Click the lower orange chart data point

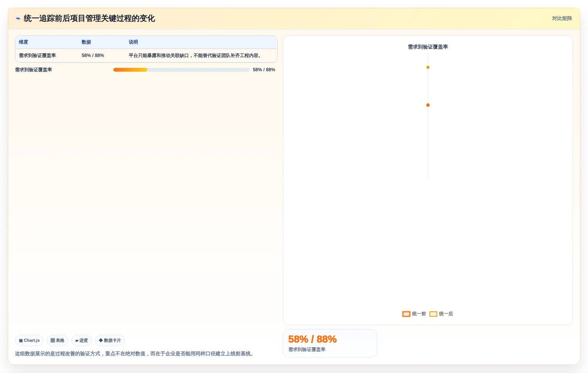pos(428,105)
